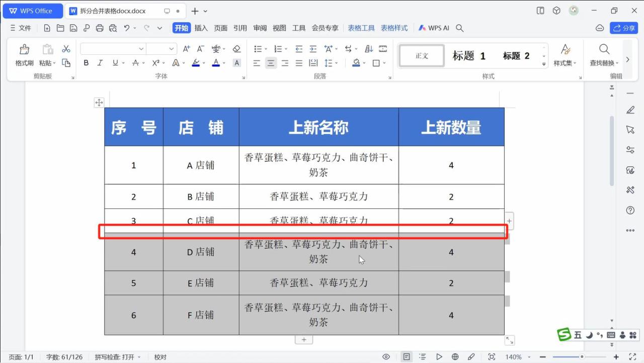This screenshot has height=363, width=644.
Task: Toggle align left
Action: click(257, 63)
